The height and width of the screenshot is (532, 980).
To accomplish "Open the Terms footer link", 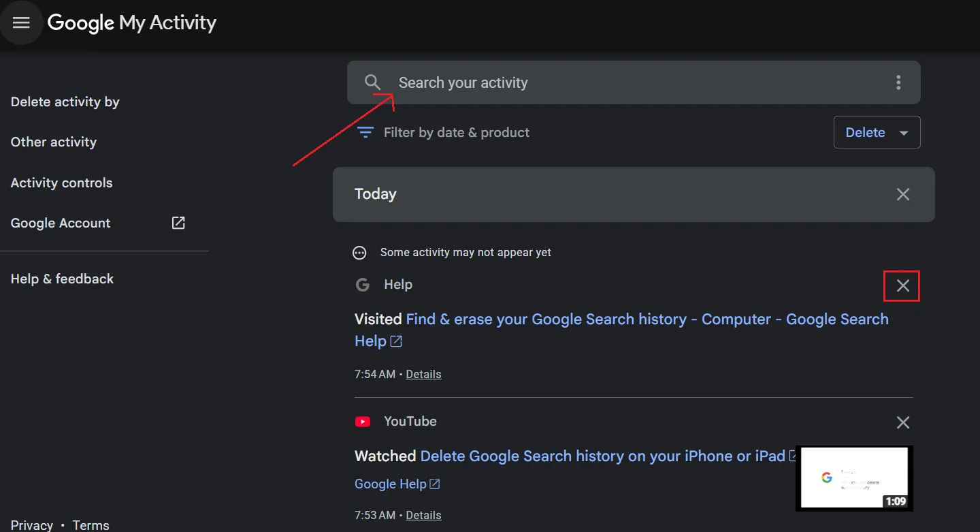I will [91, 525].
